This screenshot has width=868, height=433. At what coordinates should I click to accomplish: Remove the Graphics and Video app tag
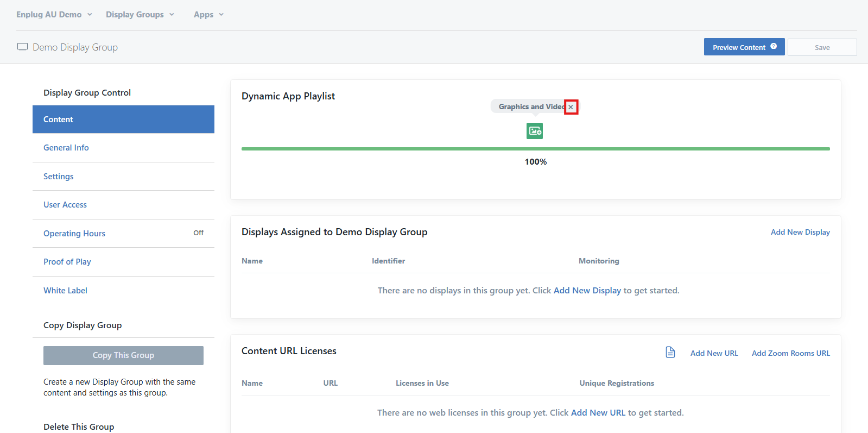coord(571,107)
